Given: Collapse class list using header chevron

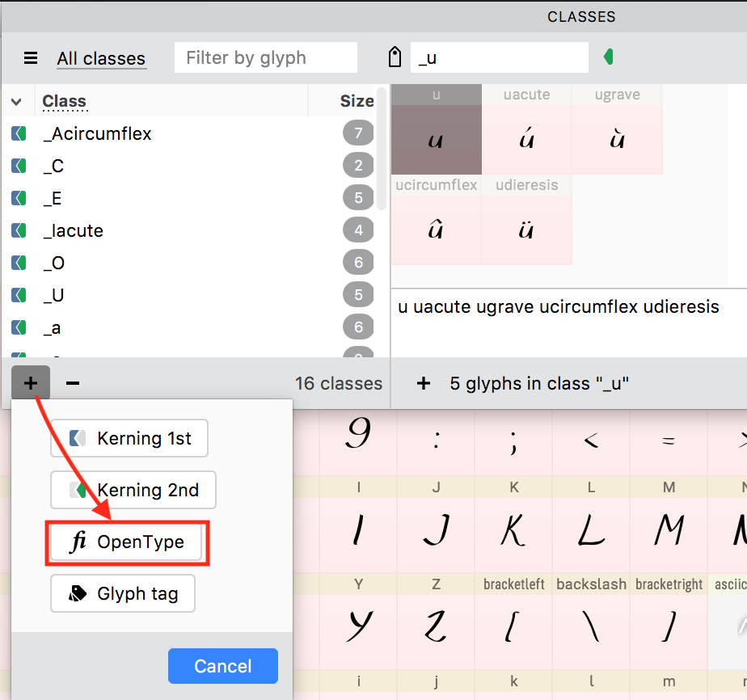Looking at the screenshot, I should tap(16, 101).
